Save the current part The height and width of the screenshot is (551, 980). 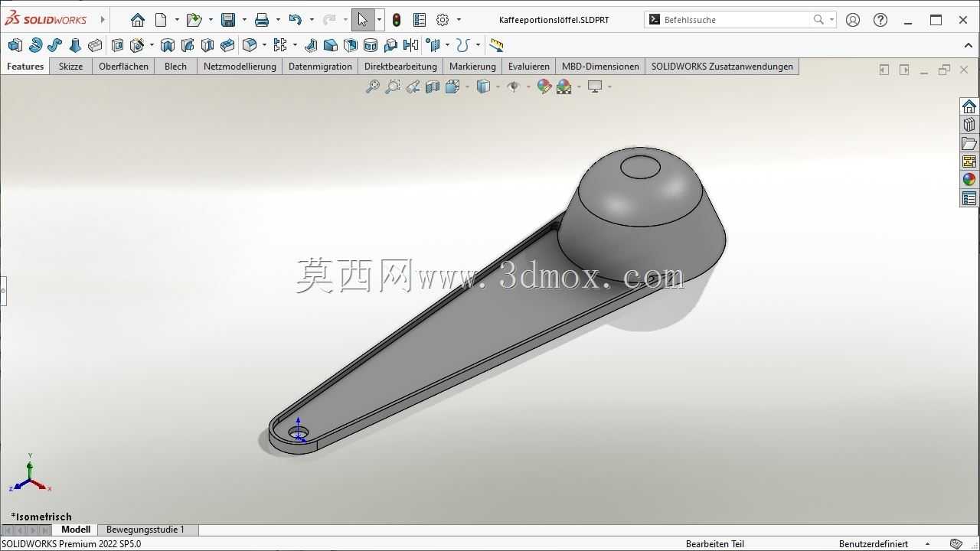pyautogui.click(x=228, y=20)
